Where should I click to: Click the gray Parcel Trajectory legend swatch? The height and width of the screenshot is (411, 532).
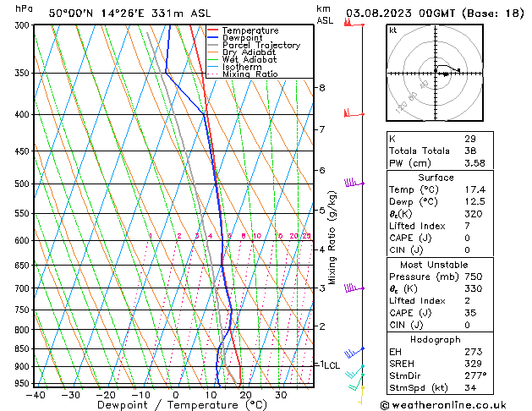(x=213, y=45)
